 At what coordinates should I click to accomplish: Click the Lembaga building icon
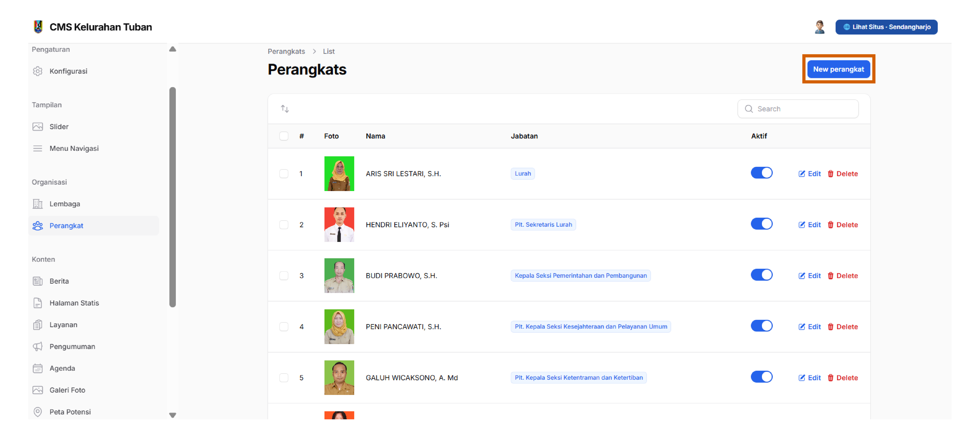(38, 204)
